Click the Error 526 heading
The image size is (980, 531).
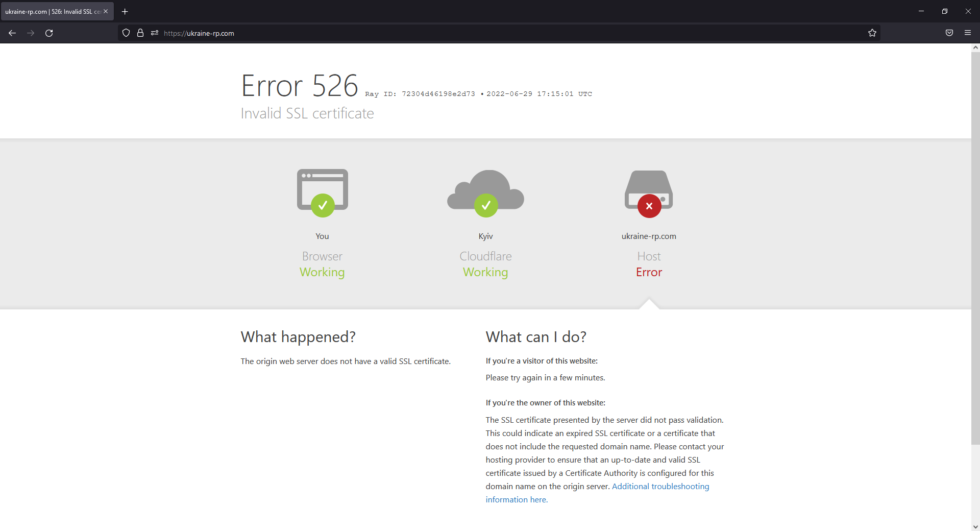(x=300, y=85)
